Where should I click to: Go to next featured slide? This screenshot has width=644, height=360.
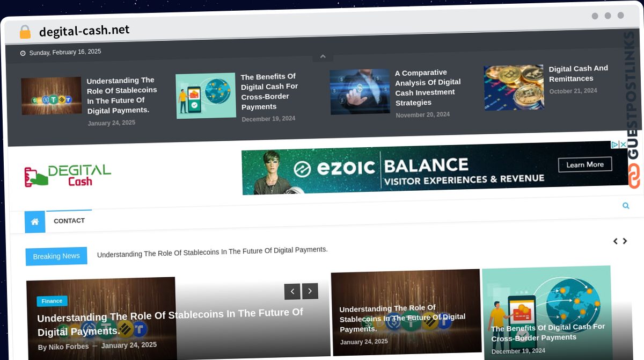click(310, 291)
